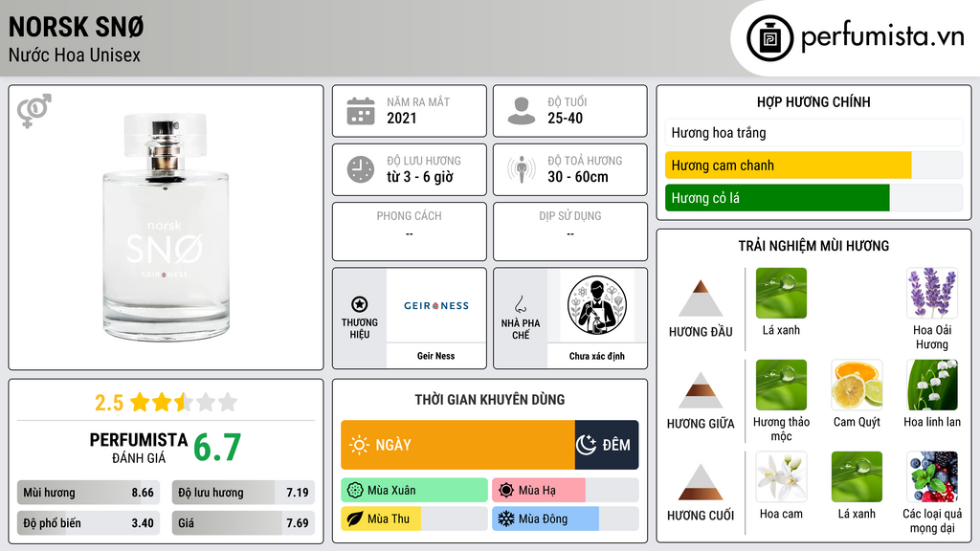Image resolution: width=980 pixels, height=551 pixels.
Task: Click the age range 25-40
Action: pos(565,118)
